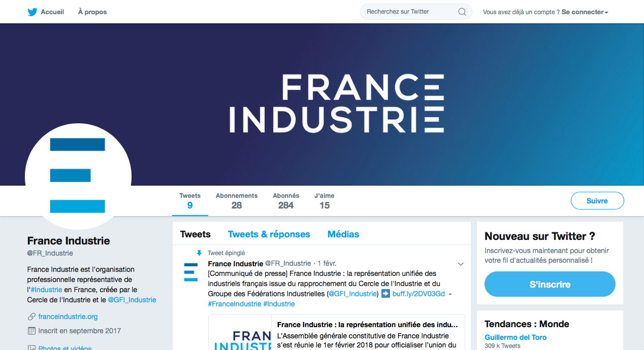
Task: Click the S'inscrire sign-up button
Action: point(550,284)
